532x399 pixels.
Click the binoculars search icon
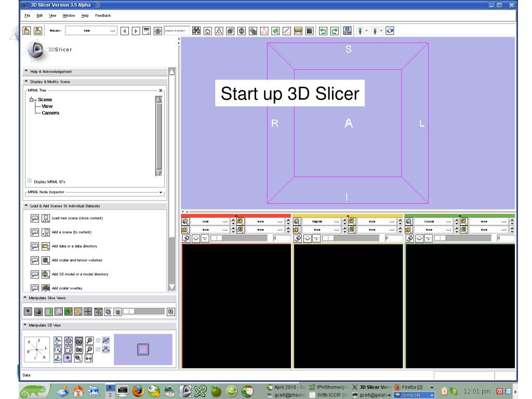tap(196, 31)
